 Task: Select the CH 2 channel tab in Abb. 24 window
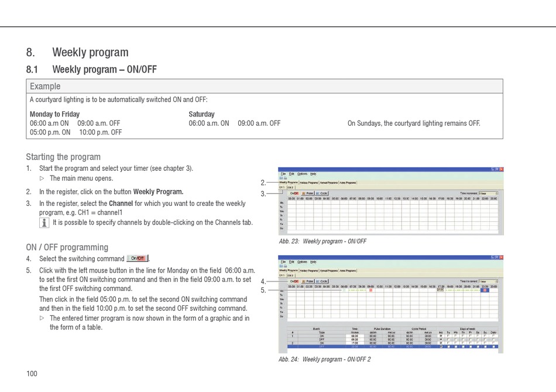click(x=290, y=276)
